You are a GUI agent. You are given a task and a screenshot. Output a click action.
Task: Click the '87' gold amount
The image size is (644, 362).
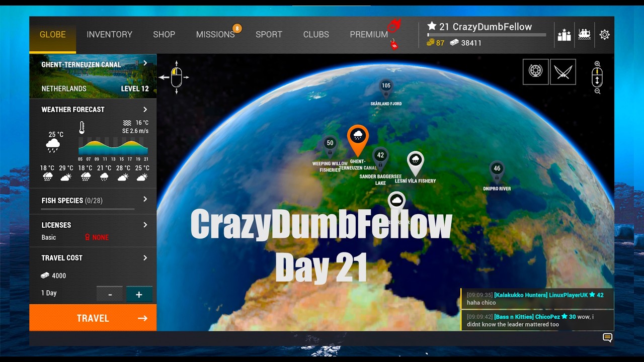[x=440, y=43]
